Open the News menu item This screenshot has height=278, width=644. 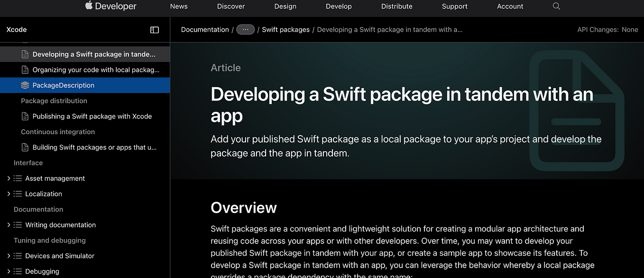[179, 6]
